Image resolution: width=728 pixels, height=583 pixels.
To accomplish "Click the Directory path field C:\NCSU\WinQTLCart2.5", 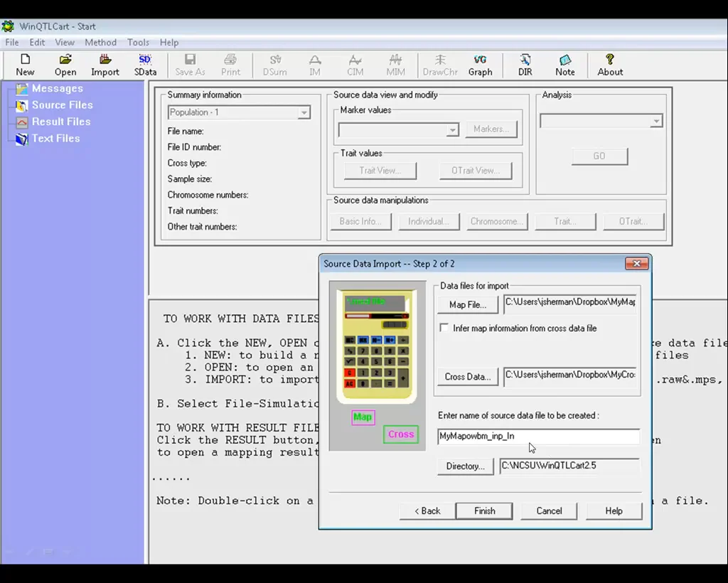I will point(569,466).
